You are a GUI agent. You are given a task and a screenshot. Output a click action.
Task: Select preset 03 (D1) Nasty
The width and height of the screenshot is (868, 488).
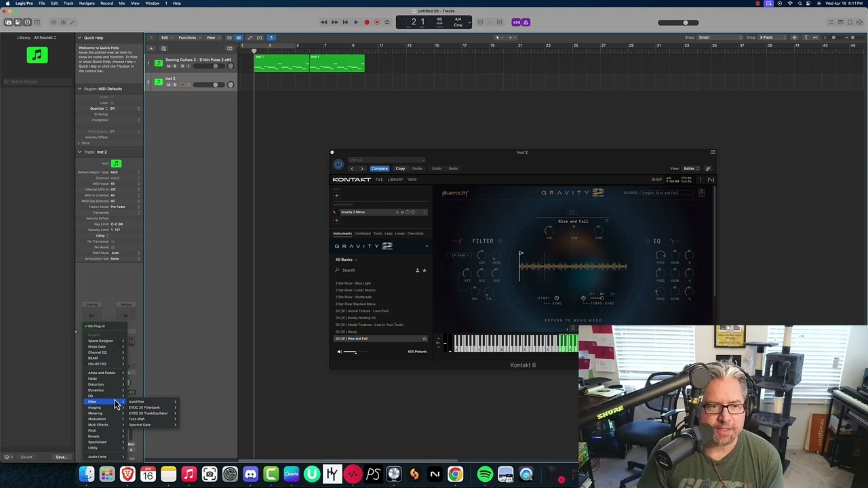click(x=346, y=331)
